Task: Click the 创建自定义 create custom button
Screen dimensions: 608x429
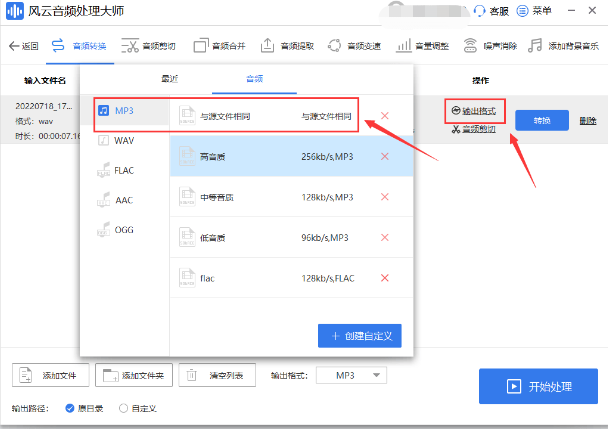Action: click(359, 336)
